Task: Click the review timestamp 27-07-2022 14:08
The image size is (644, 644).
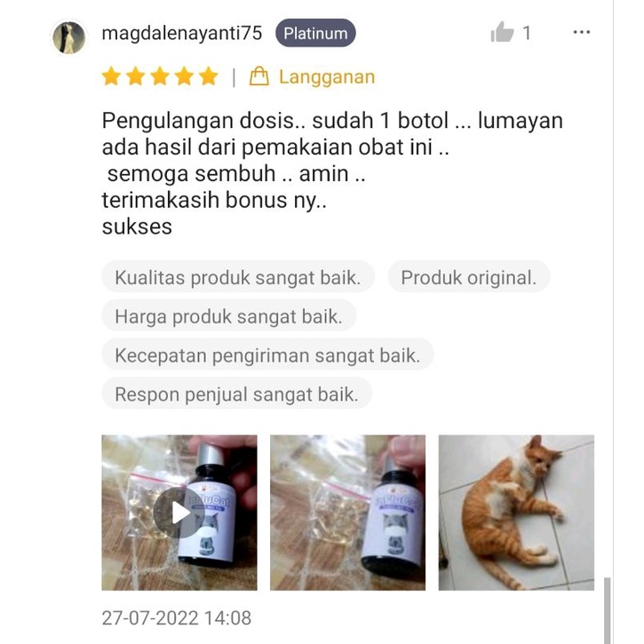Action: [x=177, y=617]
